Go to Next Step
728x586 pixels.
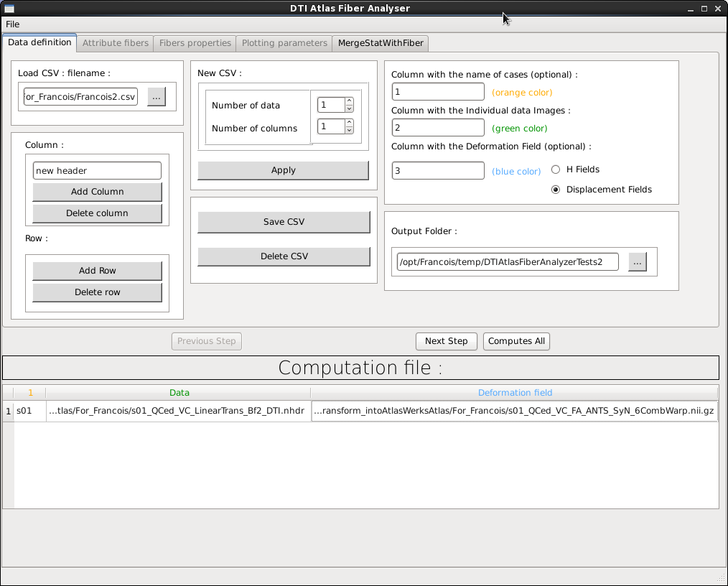click(446, 341)
